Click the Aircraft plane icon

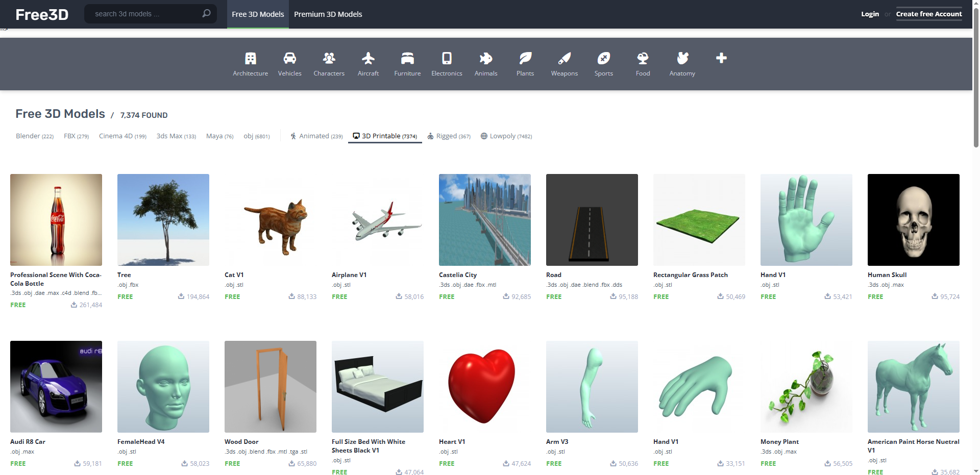pos(368,59)
